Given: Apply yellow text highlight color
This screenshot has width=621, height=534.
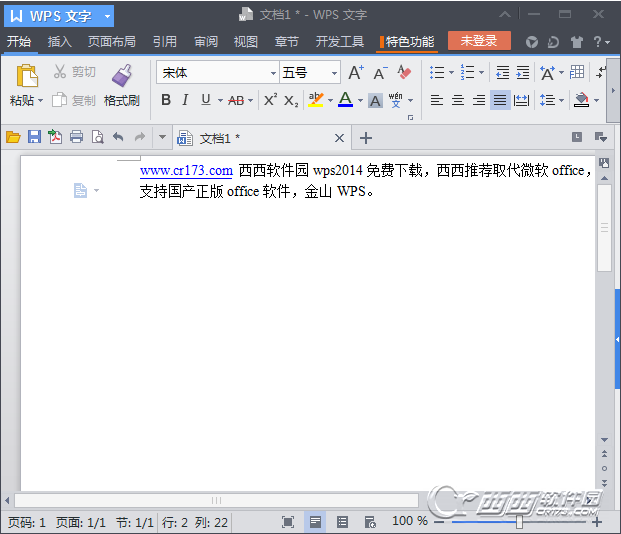Looking at the screenshot, I should coord(316,100).
